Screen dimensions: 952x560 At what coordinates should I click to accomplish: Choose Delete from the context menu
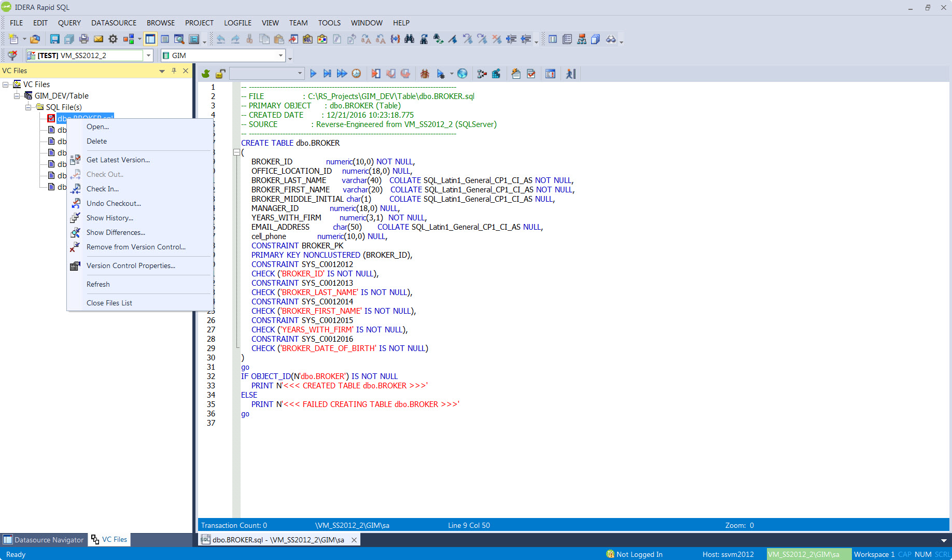coord(140,141)
